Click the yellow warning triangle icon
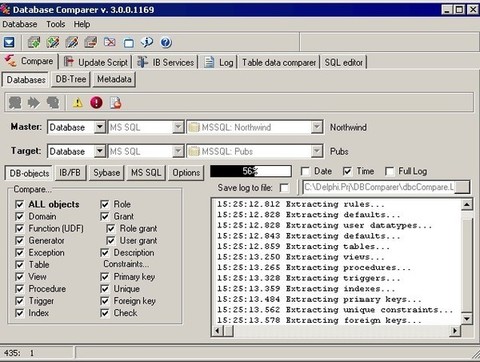Screen dimensions: 480x362 77,103
